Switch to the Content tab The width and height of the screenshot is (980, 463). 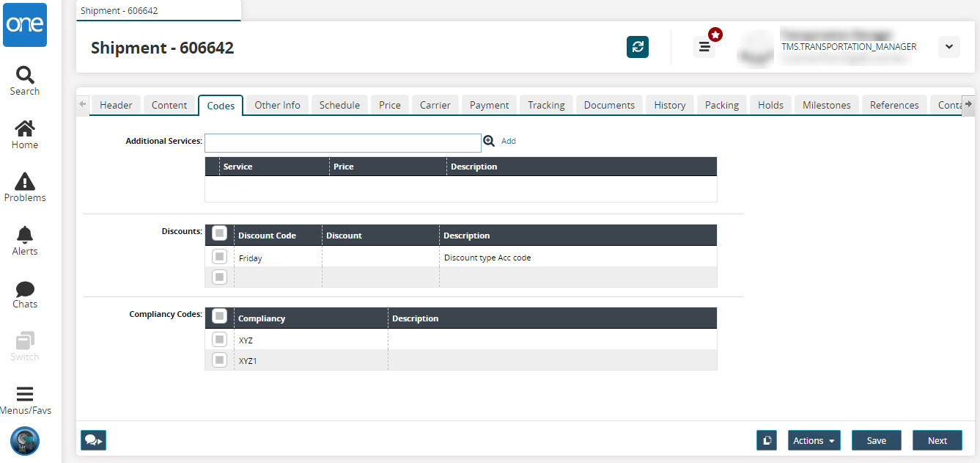(169, 105)
